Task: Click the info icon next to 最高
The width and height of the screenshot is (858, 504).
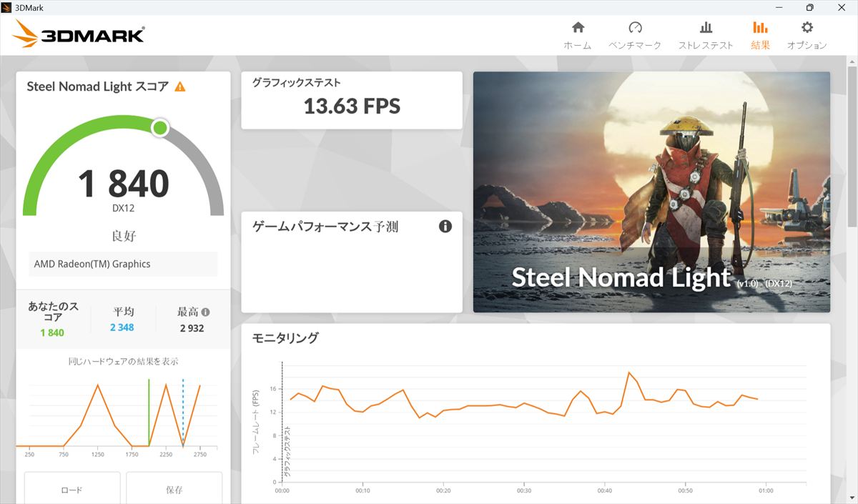Action: click(x=206, y=312)
